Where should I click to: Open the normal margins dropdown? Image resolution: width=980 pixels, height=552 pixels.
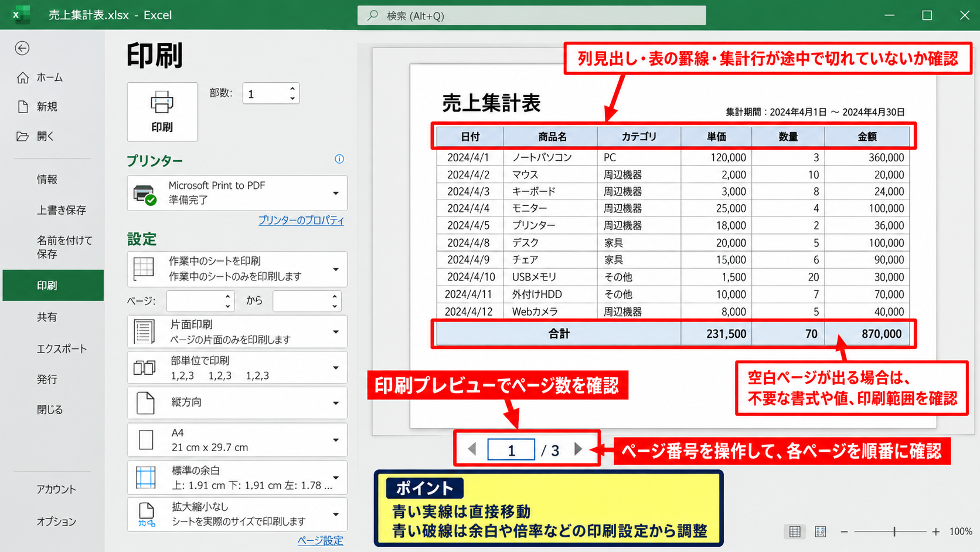[237, 478]
